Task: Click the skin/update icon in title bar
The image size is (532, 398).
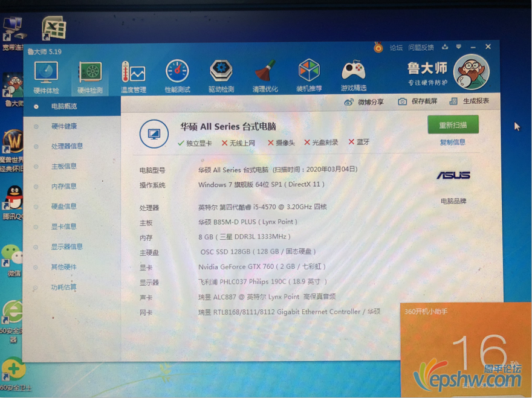Action: tap(445, 47)
